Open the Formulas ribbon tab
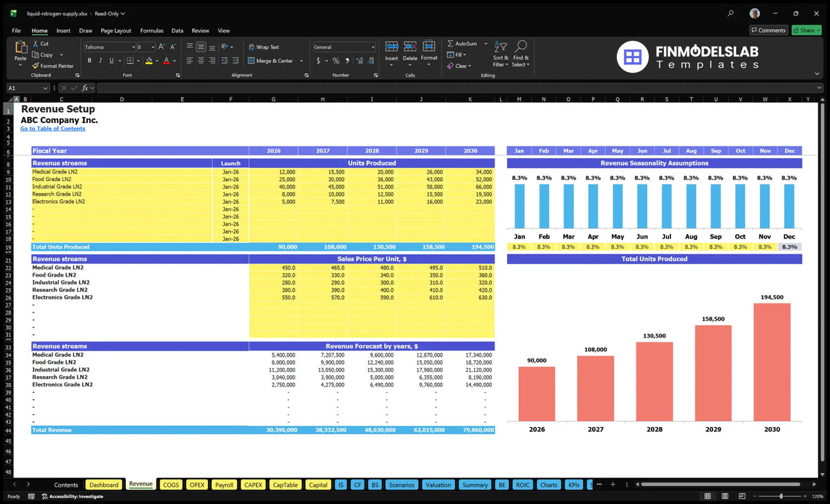830x504 pixels. tap(151, 30)
